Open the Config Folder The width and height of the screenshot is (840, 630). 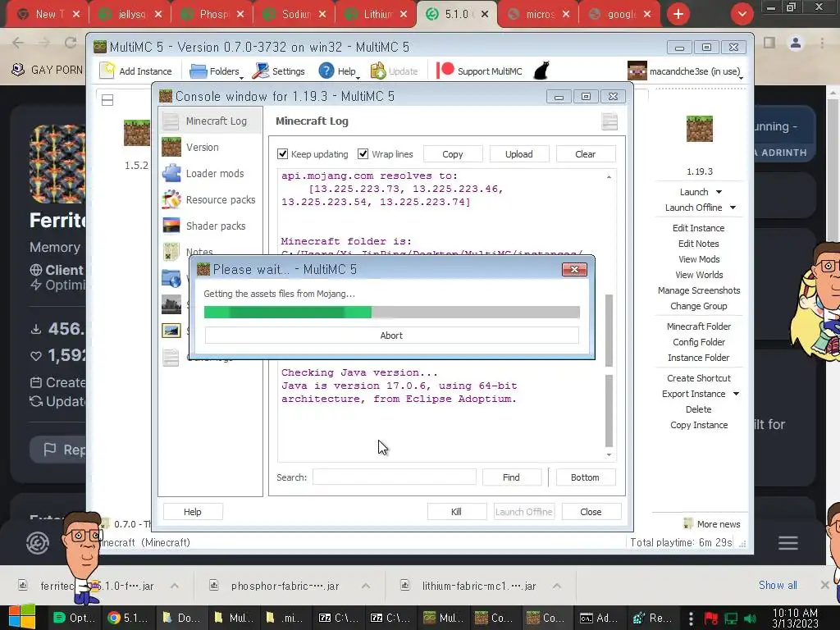tap(699, 342)
